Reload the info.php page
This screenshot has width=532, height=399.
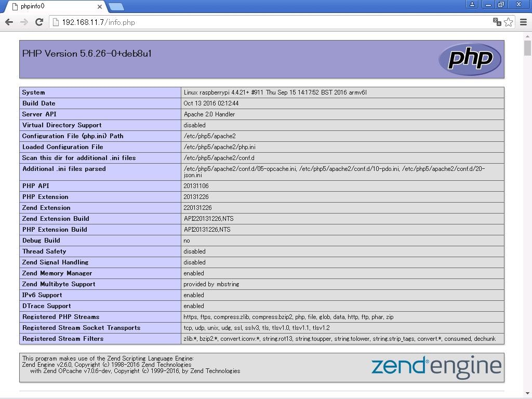tap(39, 22)
